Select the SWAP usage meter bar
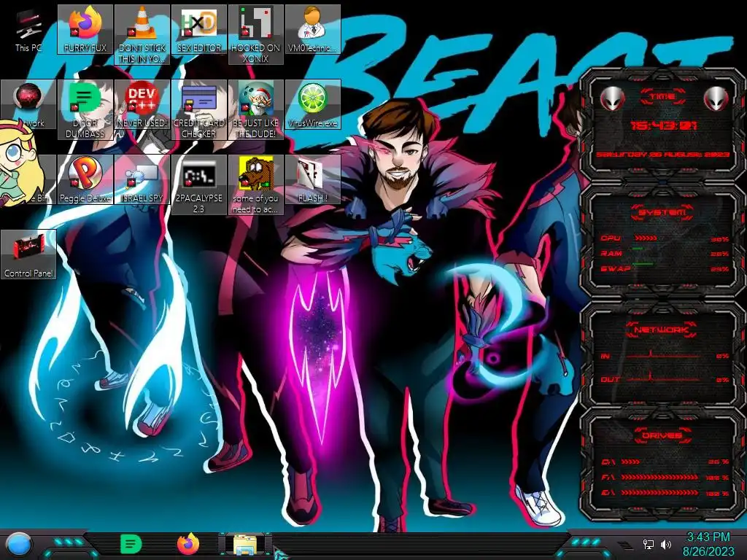Viewport: 747px width, 560px height. (x=643, y=263)
